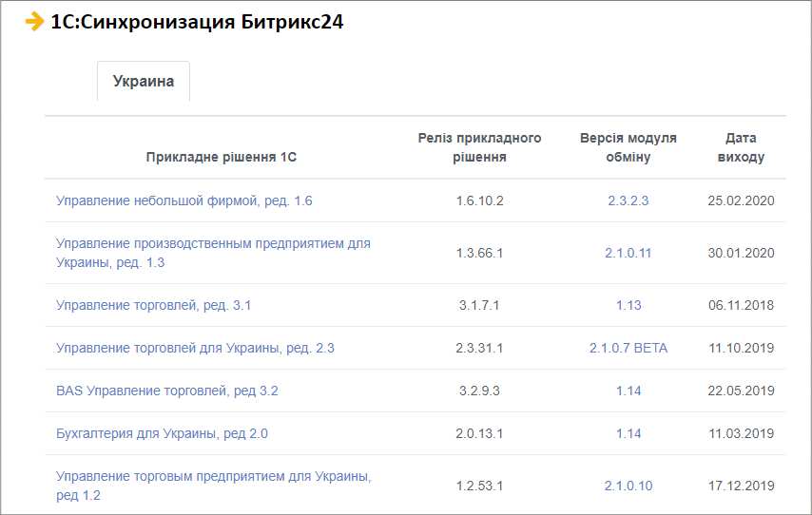Viewport: 812px width, 515px height.
Task: Click date 06.11.2018
Action: point(741,305)
